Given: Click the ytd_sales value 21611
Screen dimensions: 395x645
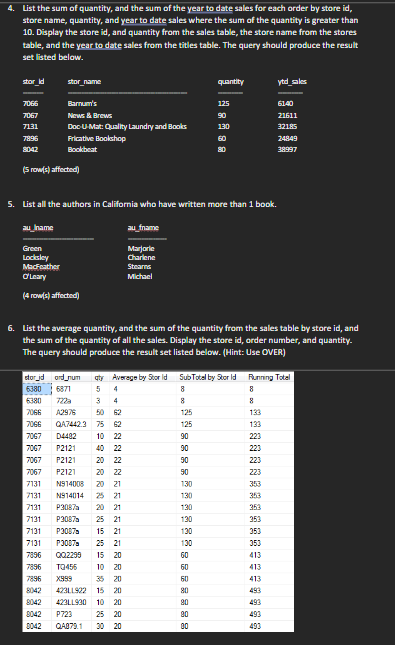Looking at the screenshot, I should (288, 116).
